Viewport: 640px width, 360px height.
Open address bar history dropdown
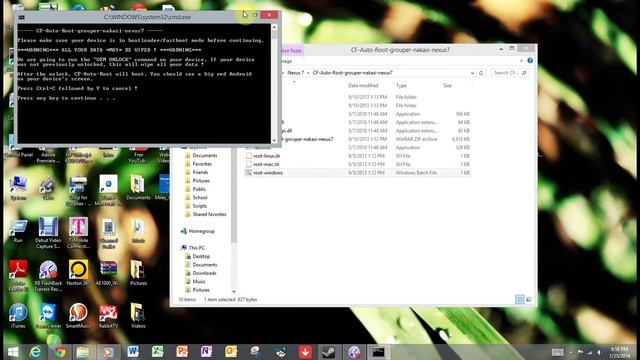472,73
